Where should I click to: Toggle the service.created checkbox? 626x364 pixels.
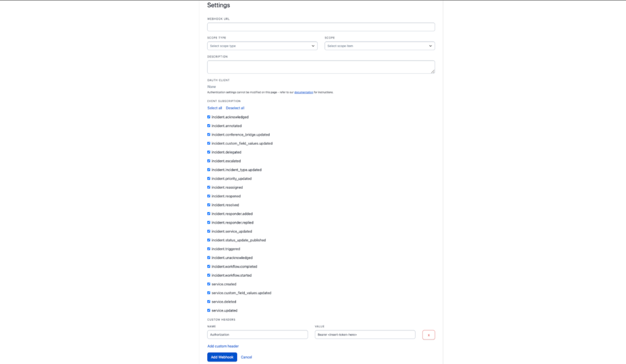coord(209,284)
